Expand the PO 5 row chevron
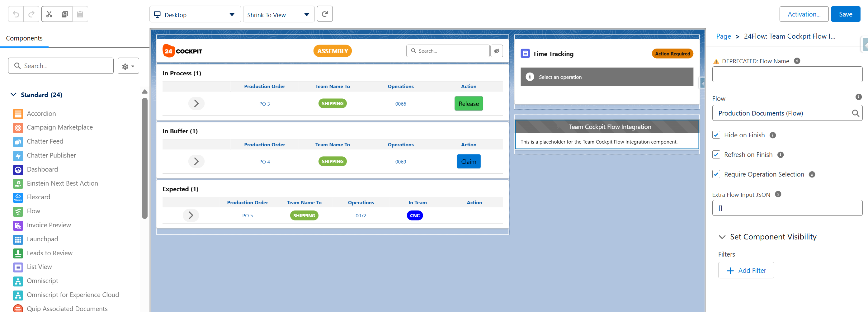Viewport: 868px width, 312px height. [191, 215]
